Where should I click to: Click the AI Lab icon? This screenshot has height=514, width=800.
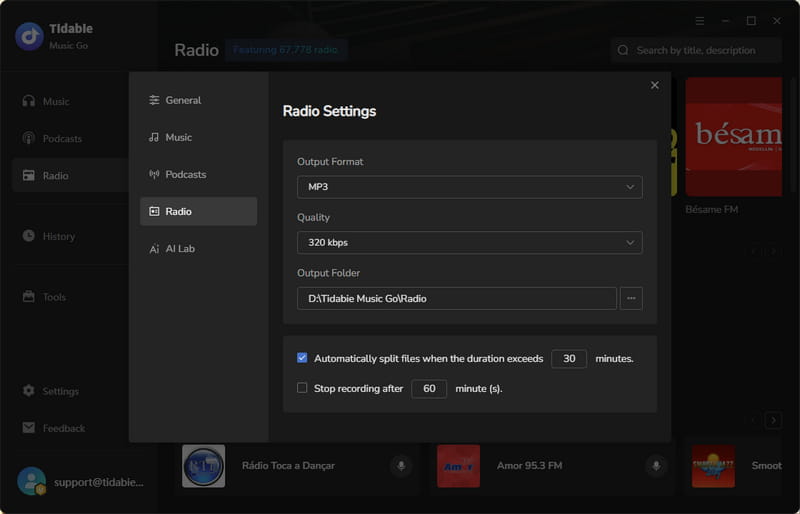coord(154,249)
